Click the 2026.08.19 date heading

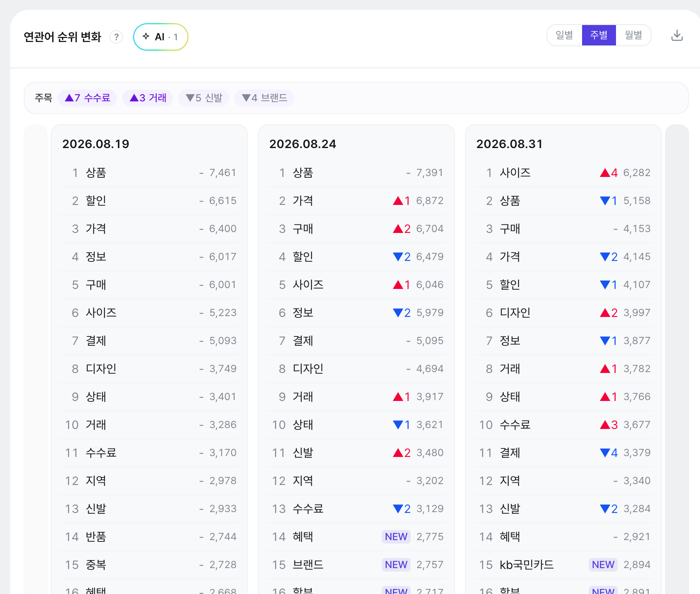pos(96,144)
